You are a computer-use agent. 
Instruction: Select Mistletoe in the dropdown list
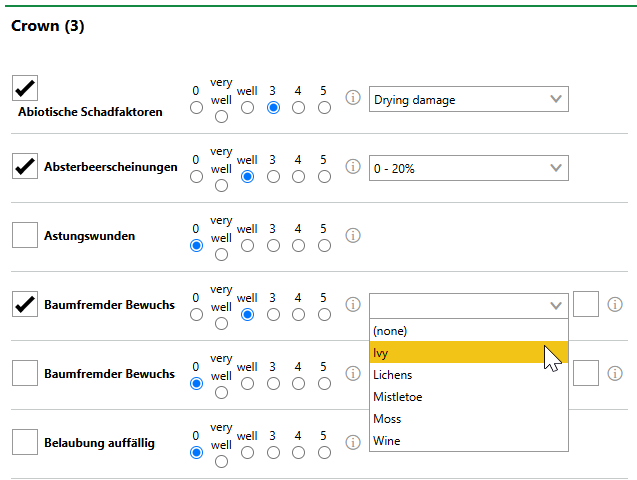pos(468,397)
